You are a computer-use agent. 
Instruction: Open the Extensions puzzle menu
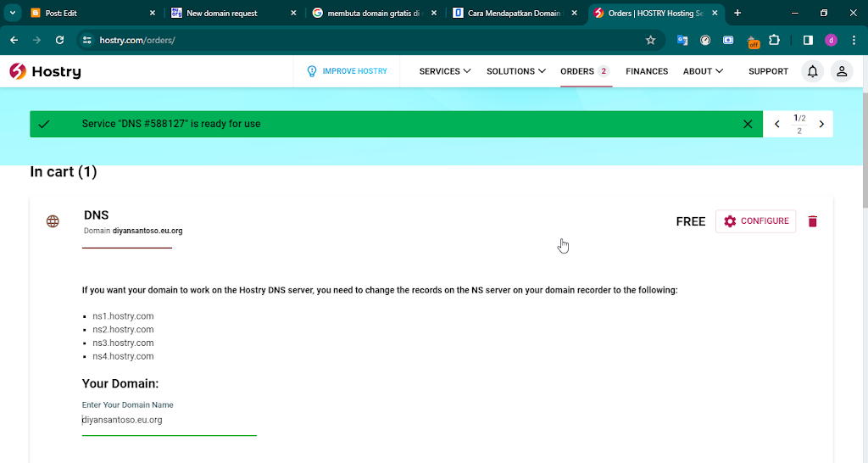[x=774, y=40]
